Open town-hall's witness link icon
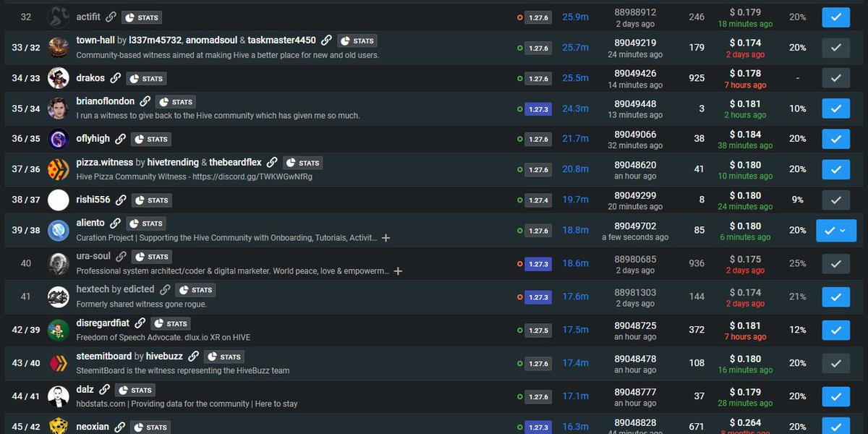868x434 pixels. (326, 41)
